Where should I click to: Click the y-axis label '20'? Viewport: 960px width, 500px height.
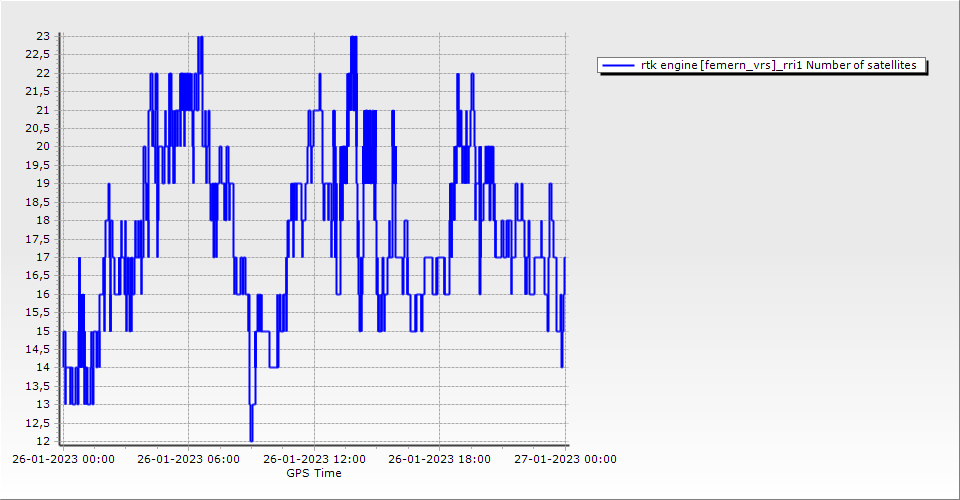[43, 147]
